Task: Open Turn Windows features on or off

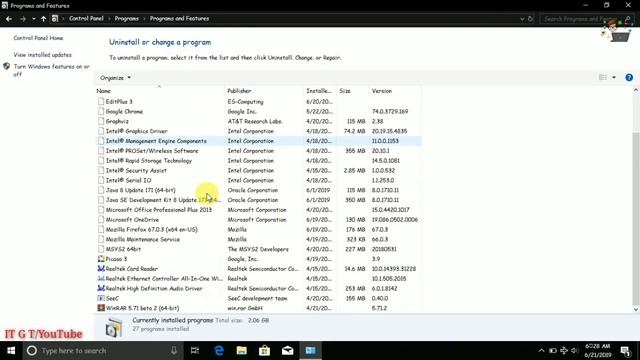Action: [51, 70]
